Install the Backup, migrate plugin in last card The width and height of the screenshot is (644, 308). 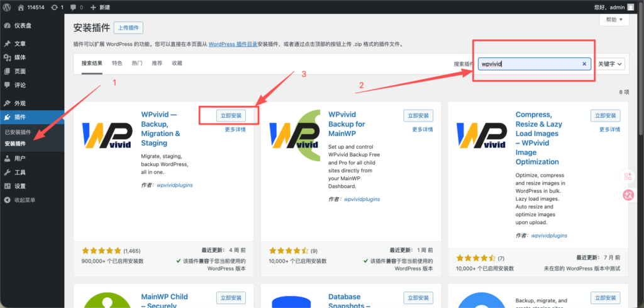pos(606,298)
